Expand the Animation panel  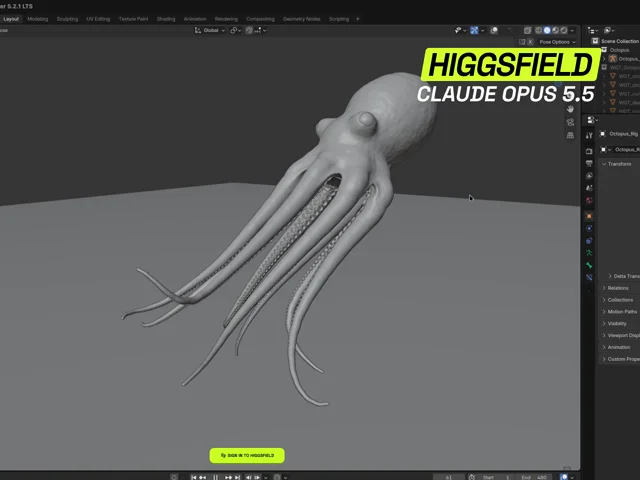(x=604, y=347)
